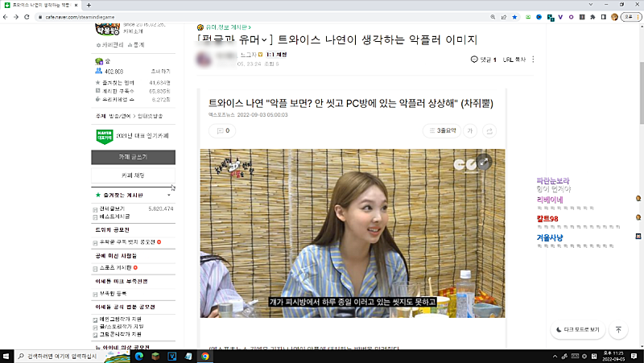Click the Nayeon video screenshot image
Image resolution: width=644 pixels, height=363 pixels.
pyautogui.click(x=353, y=233)
